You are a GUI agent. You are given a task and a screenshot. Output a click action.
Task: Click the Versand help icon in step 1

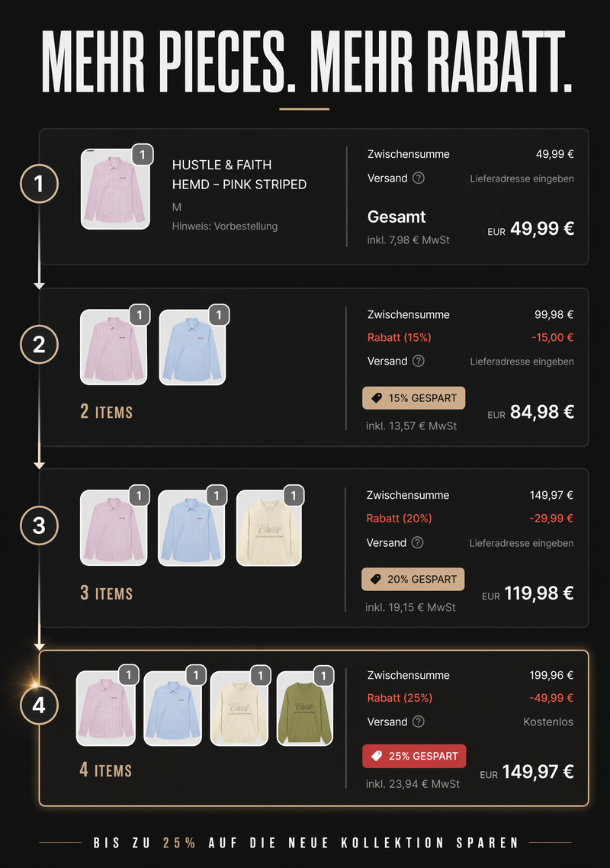[419, 178]
